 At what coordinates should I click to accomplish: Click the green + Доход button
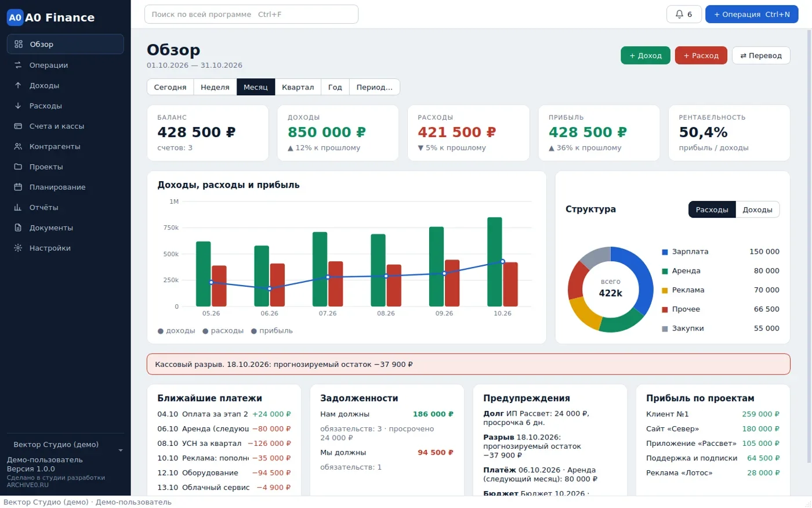point(646,56)
